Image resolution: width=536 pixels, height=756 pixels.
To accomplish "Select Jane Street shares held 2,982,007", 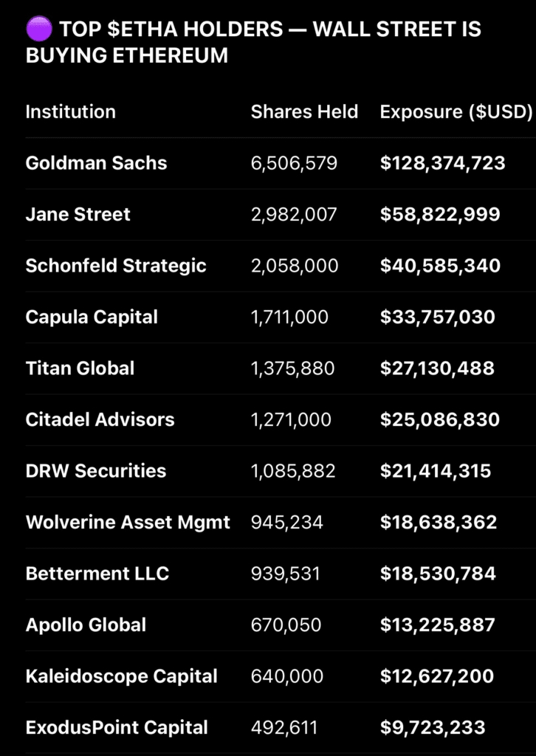I will [x=294, y=215].
